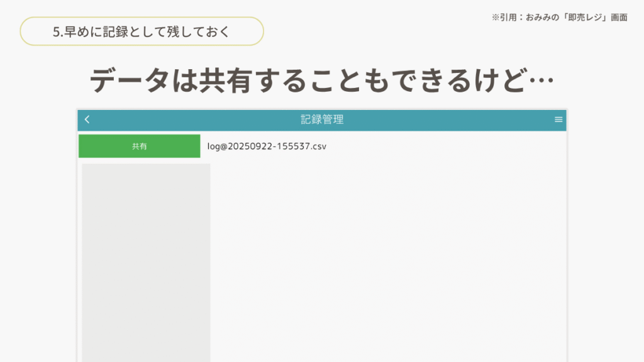
Task: Select the slide heading データは共有することもできるけど…
Action: click(322, 81)
